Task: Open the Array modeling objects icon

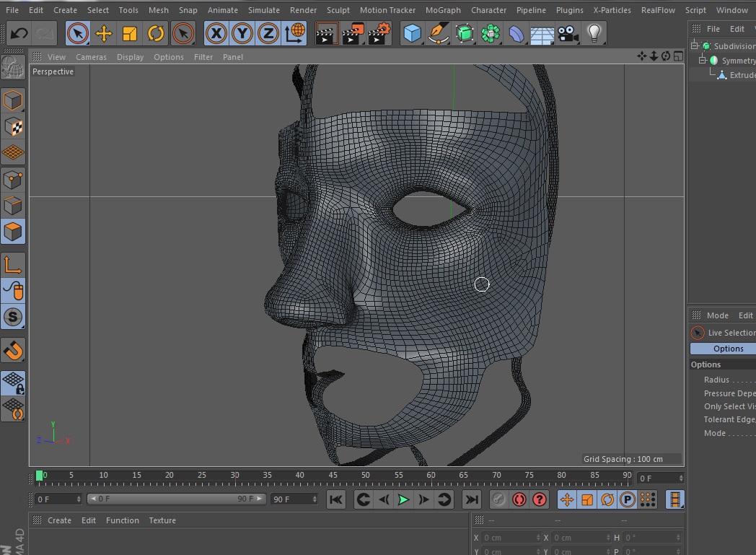Action: [491, 33]
